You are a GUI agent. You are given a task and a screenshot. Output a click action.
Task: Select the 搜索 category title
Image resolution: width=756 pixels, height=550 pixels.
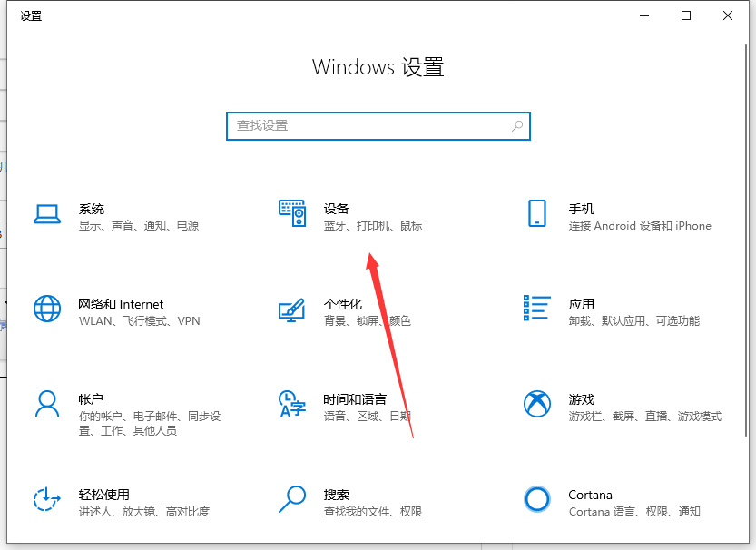(337, 495)
